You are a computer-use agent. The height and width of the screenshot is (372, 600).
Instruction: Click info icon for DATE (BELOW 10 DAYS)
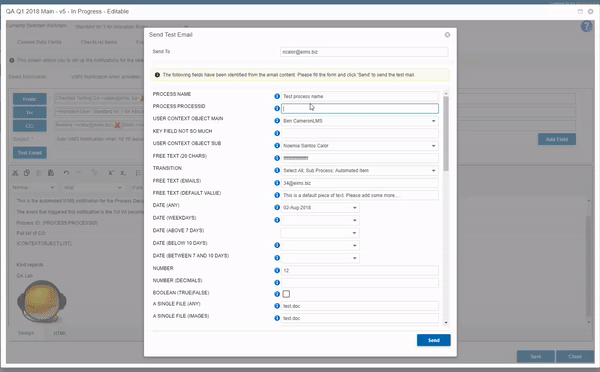(277, 245)
